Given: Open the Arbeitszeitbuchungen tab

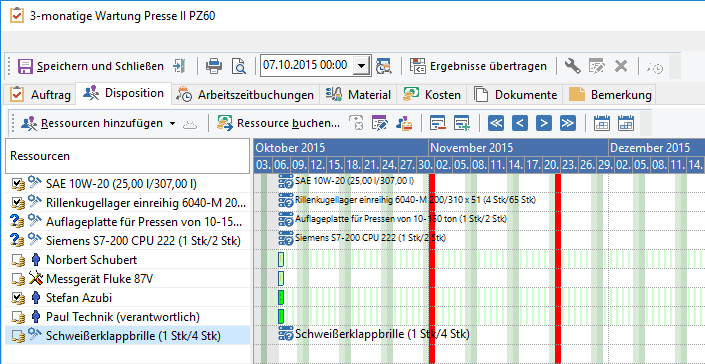Looking at the screenshot, I should click(x=245, y=94).
